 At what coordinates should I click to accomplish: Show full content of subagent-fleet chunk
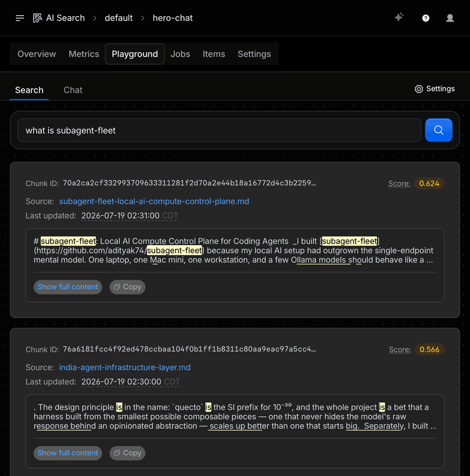(x=68, y=287)
